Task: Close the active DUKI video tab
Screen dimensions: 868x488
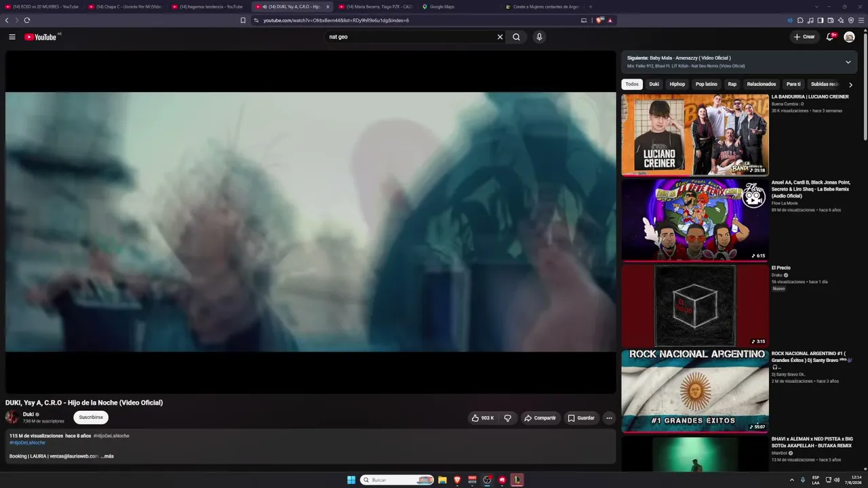Action: pyautogui.click(x=328, y=7)
